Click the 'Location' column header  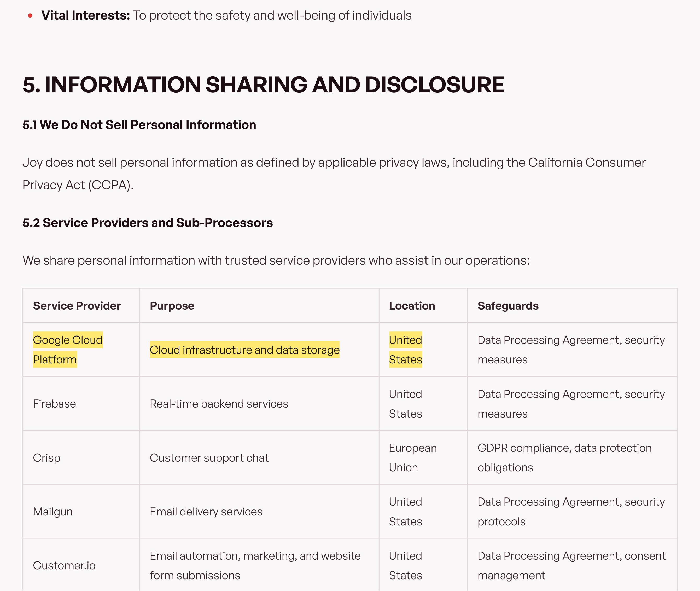pyautogui.click(x=412, y=305)
